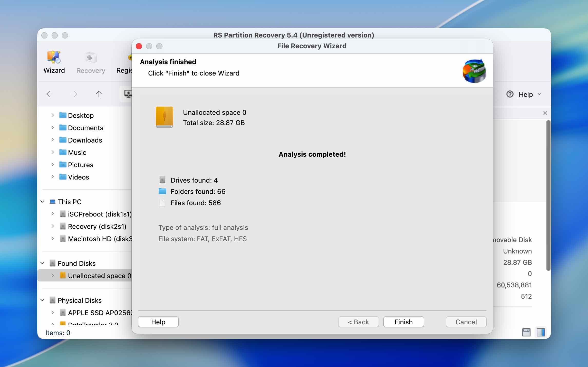Image resolution: width=588 pixels, height=367 pixels.
Task: Click the Macintosh HD drive icon
Action: (63, 238)
